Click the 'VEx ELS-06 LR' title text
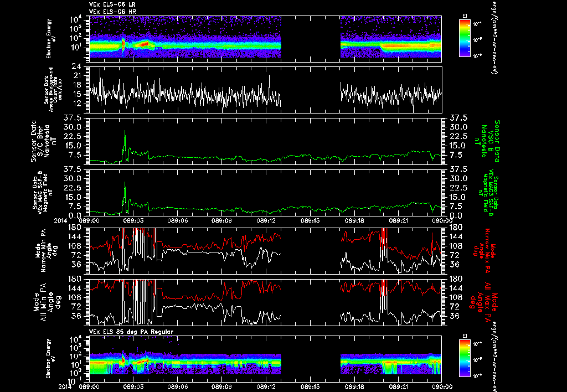Screen dimensions: 567x392 (112, 4)
